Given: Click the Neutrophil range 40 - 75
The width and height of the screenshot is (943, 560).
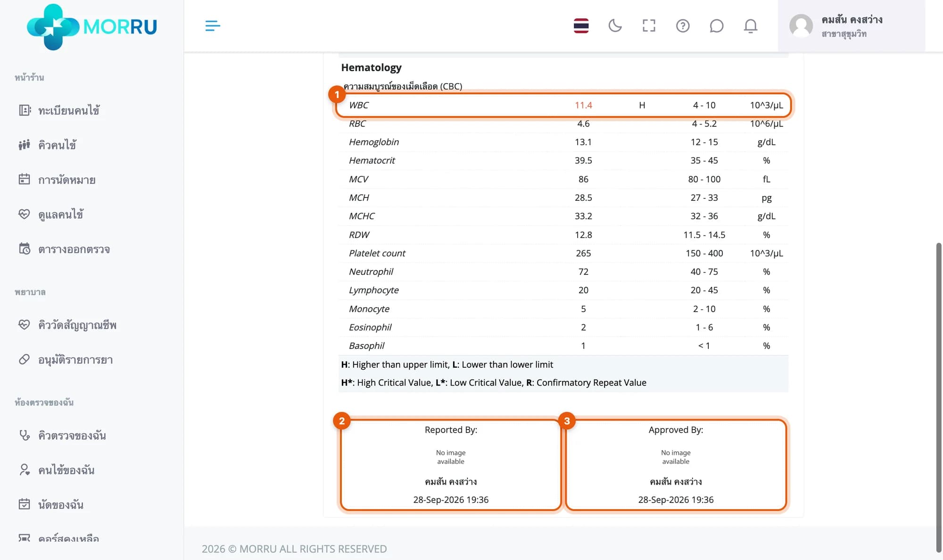Looking at the screenshot, I should [x=704, y=272].
